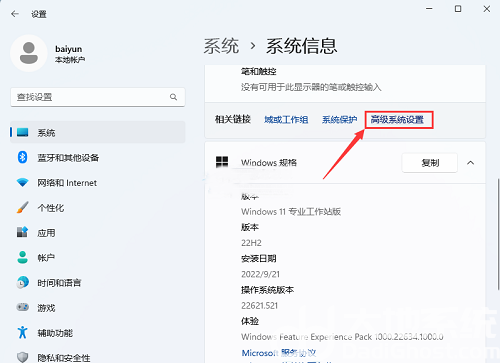The height and width of the screenshot is (363, 500).
Task: Click the 22H2 version value
Action: tap(251, 243)
